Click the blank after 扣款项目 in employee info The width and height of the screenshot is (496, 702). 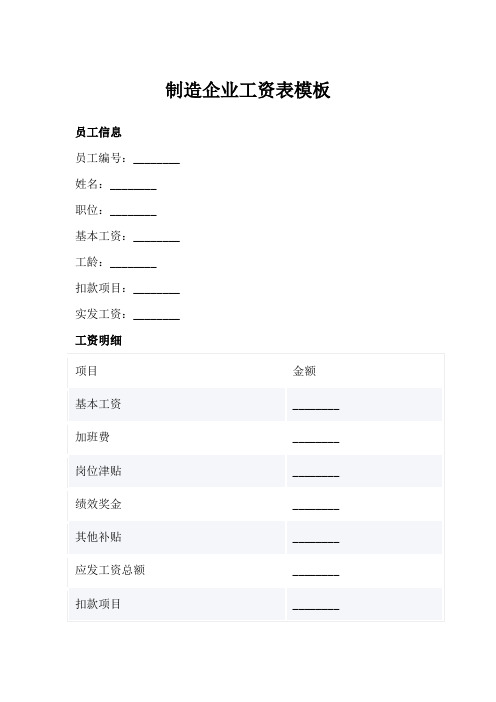pyautogui.click(x=157, y=289)
